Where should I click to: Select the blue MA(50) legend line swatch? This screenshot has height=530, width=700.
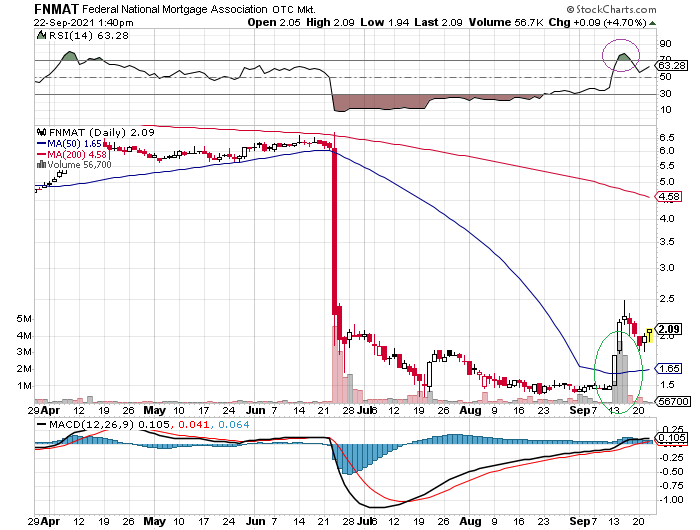tap(42, 144)
